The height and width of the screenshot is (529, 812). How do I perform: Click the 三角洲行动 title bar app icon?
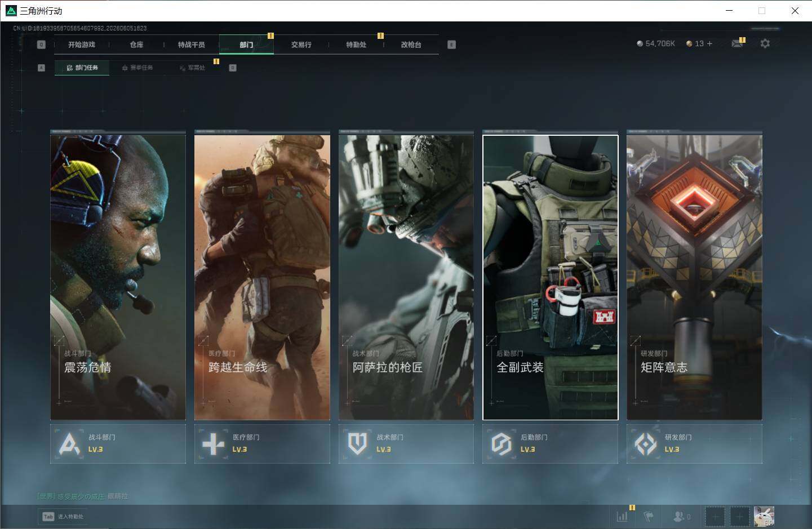coord(11,11)
